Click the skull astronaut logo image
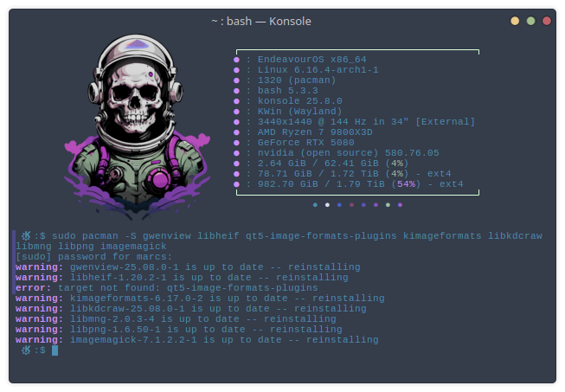The height and width of the screenshot is (392, 565). pyautogui.click(x=137, y=126)
